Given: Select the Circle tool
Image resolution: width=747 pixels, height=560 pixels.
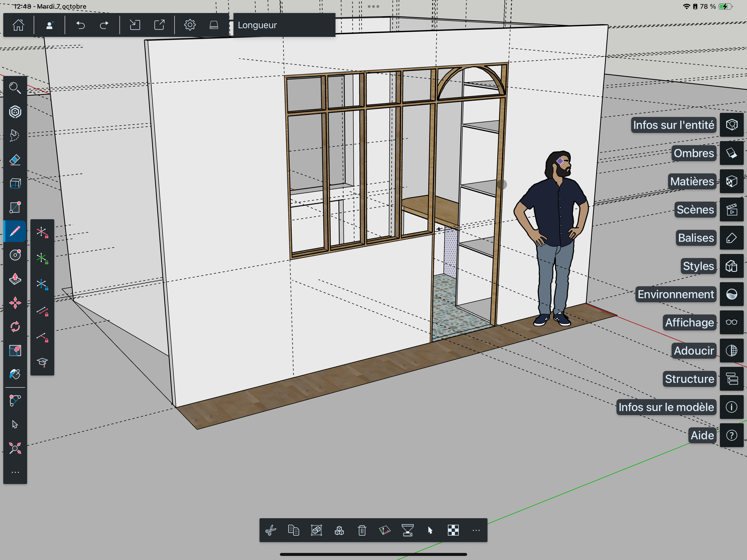Looking at the screenshot, I should [x=15, y=255].
